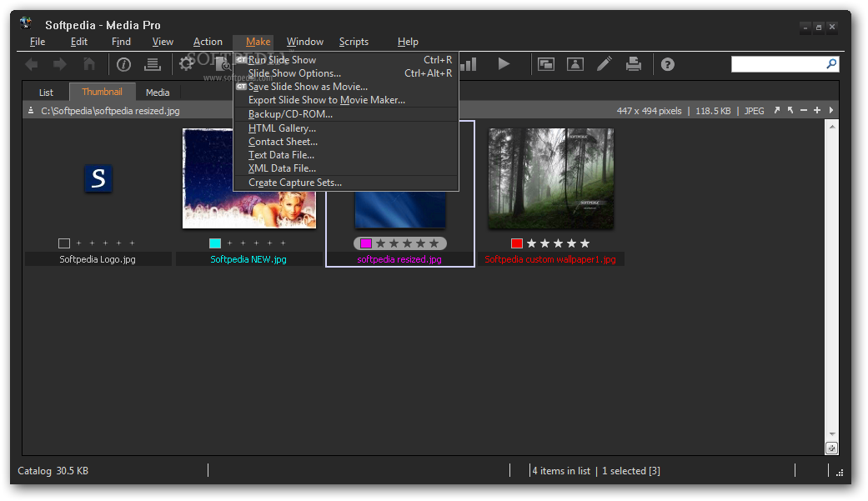Screen dimensions: 868x501
Task: Click magenta color label of softpedia resized
Action: pyautogui.click(x=365, y=243)
